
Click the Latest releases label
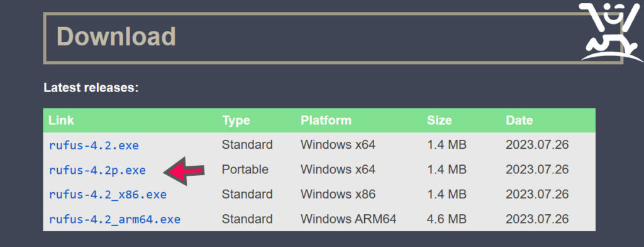91,88
